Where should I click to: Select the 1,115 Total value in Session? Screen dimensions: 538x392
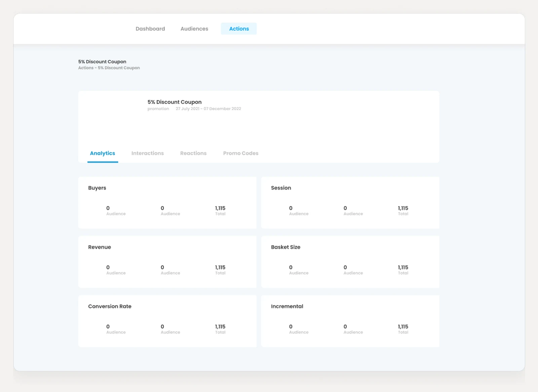tap(403, 208)
